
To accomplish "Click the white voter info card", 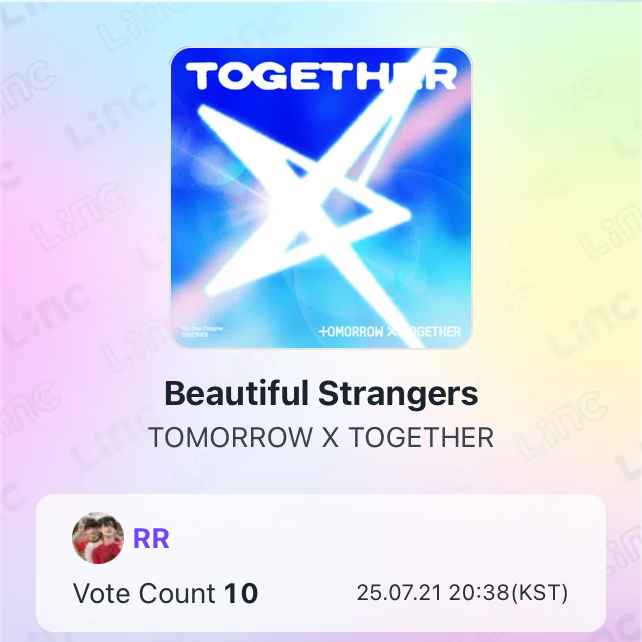I will click(321, 563).
